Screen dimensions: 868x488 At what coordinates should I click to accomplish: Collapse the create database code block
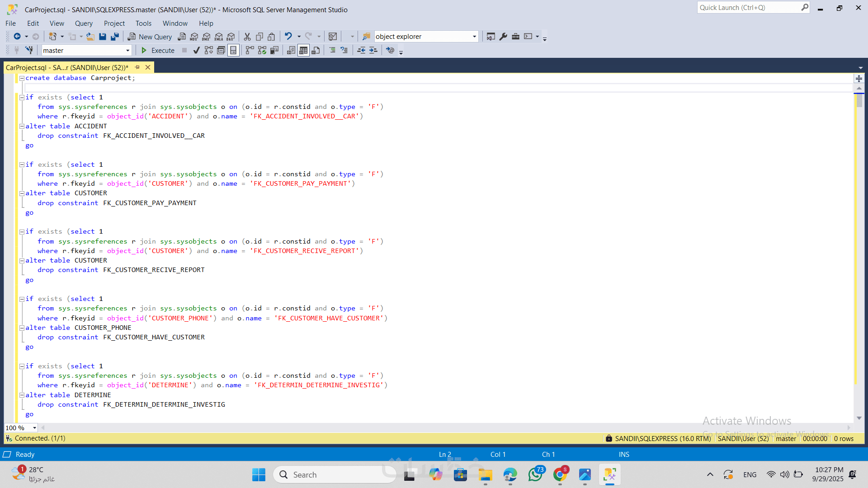[22, 78]
